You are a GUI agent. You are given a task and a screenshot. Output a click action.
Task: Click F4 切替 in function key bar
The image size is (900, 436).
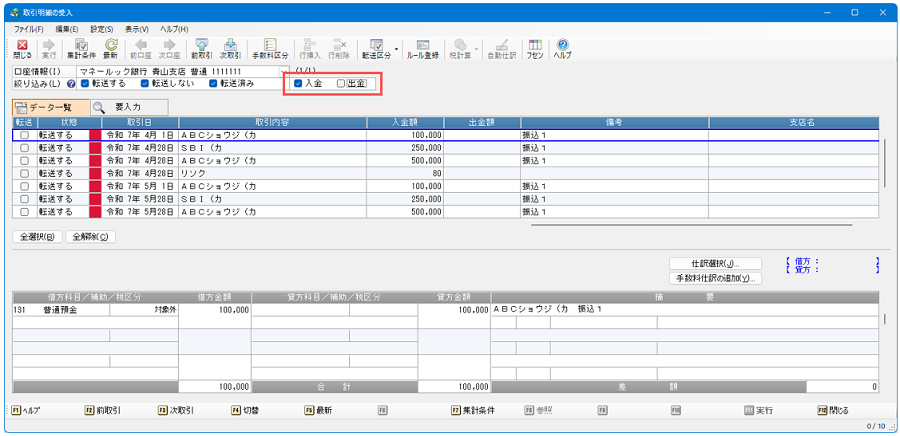point(245,411)
